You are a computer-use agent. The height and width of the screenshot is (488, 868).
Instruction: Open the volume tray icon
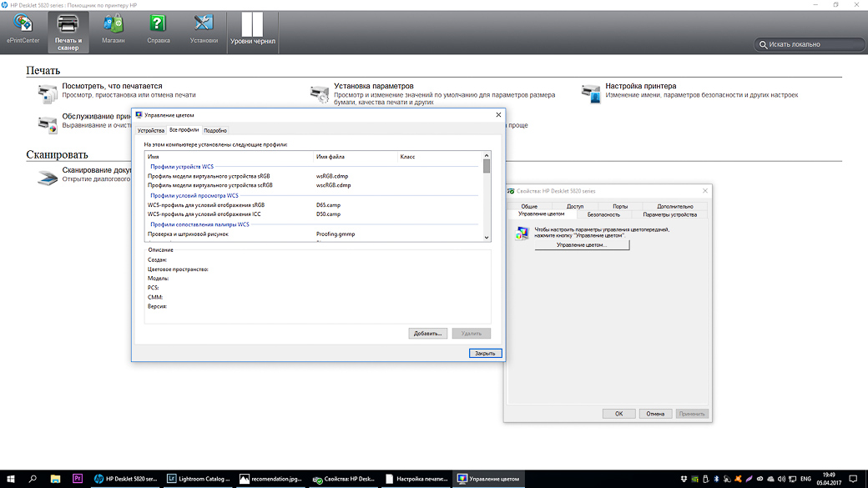pyautogui.click(x=781, y=479)
